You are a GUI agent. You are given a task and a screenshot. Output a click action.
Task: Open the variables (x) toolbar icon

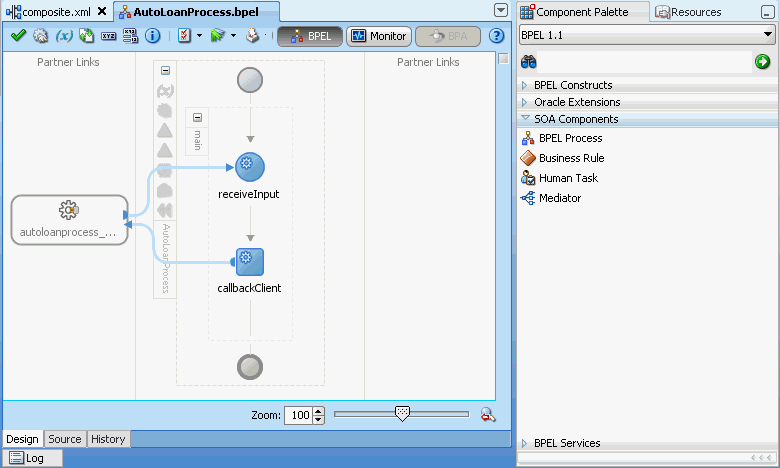(64, 35)
